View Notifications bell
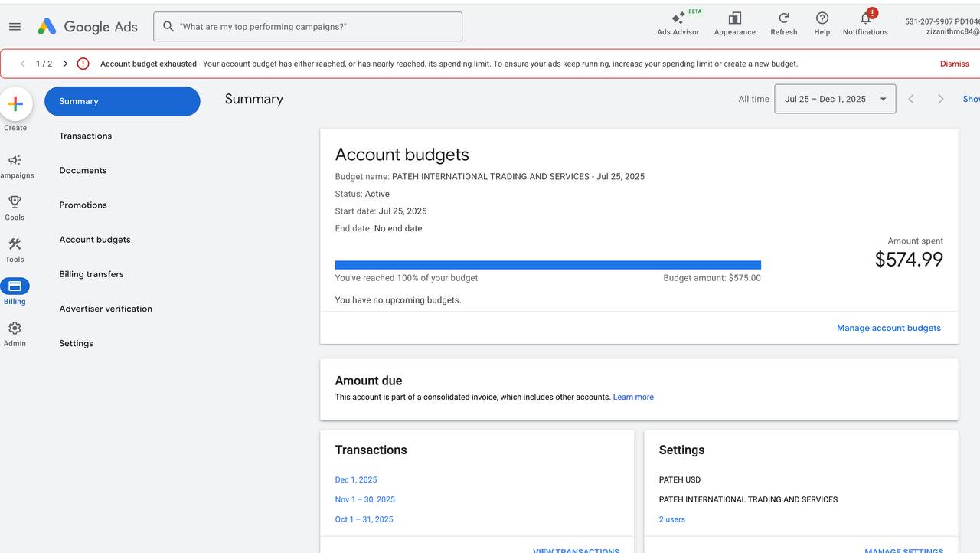The width and height of the screenshot is (980, 553). click(x=865, y=23)
